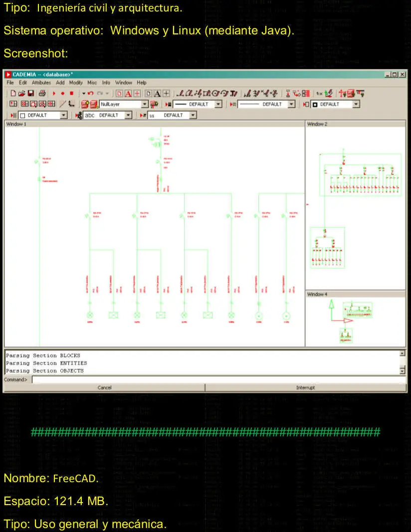Screen dimensions: 411x532
Task: Activate the Window 1 title bar
Action: click(155, 124)
